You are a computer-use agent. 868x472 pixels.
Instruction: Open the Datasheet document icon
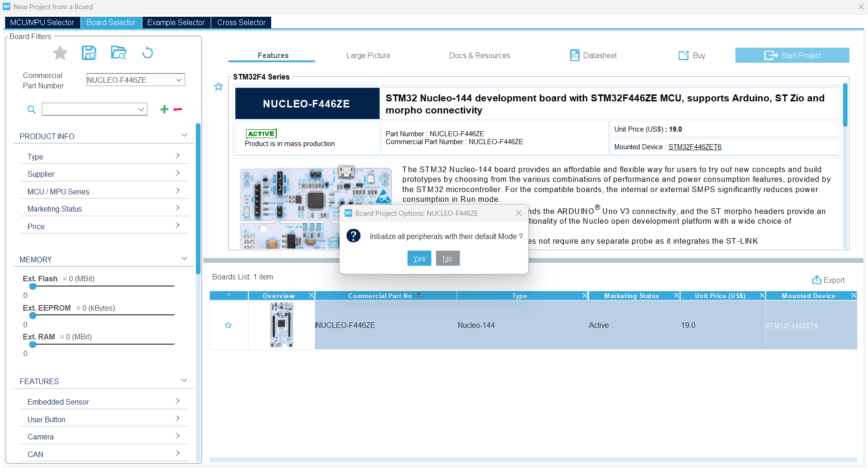574,55
